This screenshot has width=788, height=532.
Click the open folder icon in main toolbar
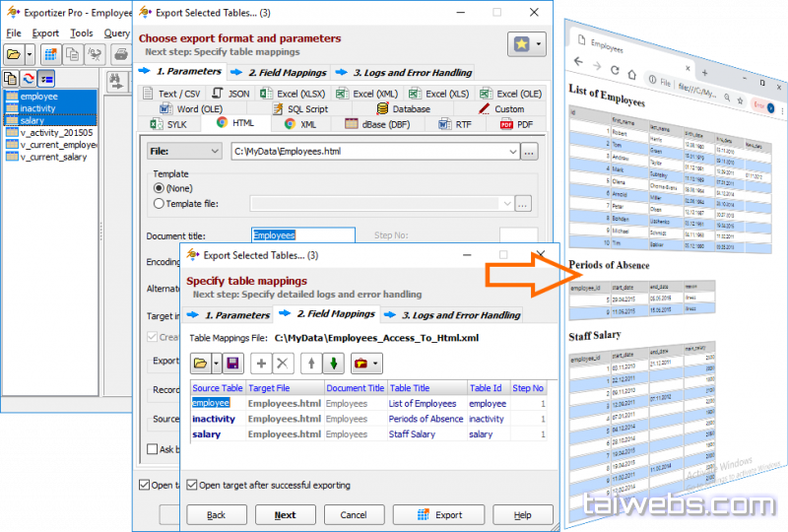[x=14, y=54]
